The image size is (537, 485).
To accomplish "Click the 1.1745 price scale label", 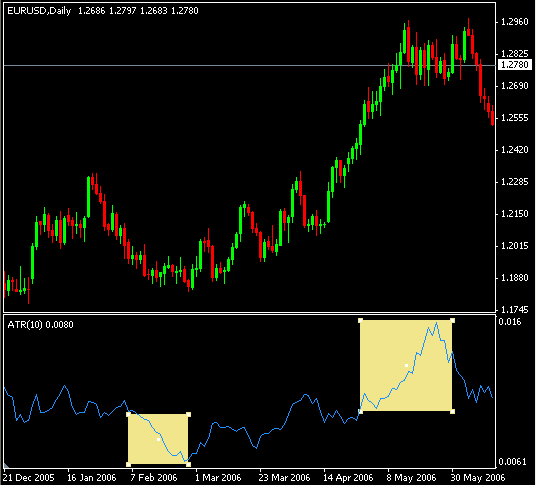I will point(514,310).
